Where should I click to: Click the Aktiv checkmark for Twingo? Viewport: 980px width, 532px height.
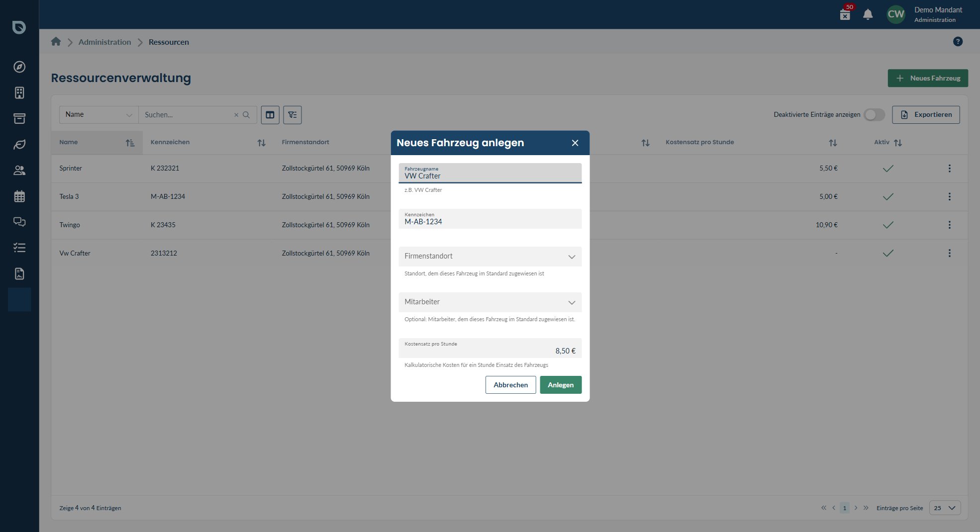[x=888, y=225]
